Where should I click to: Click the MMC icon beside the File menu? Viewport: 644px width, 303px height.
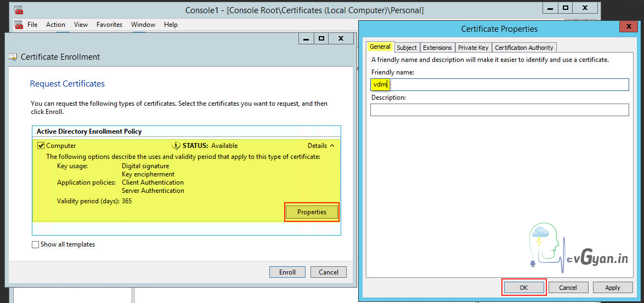click(x=19, y=25)
